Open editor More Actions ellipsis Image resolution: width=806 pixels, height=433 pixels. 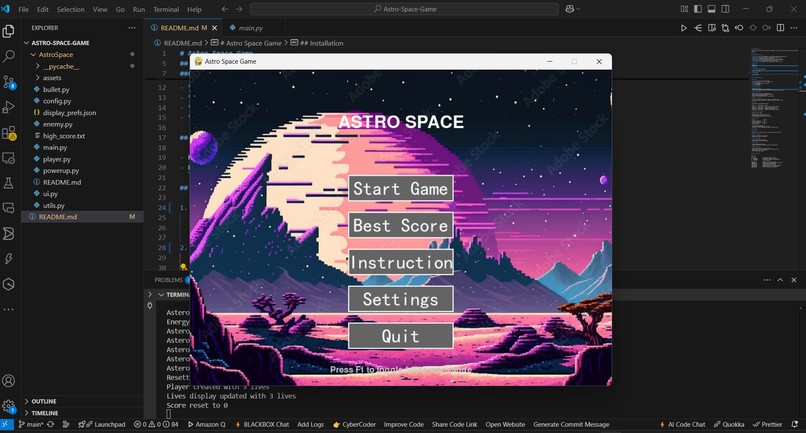point(794,28)
